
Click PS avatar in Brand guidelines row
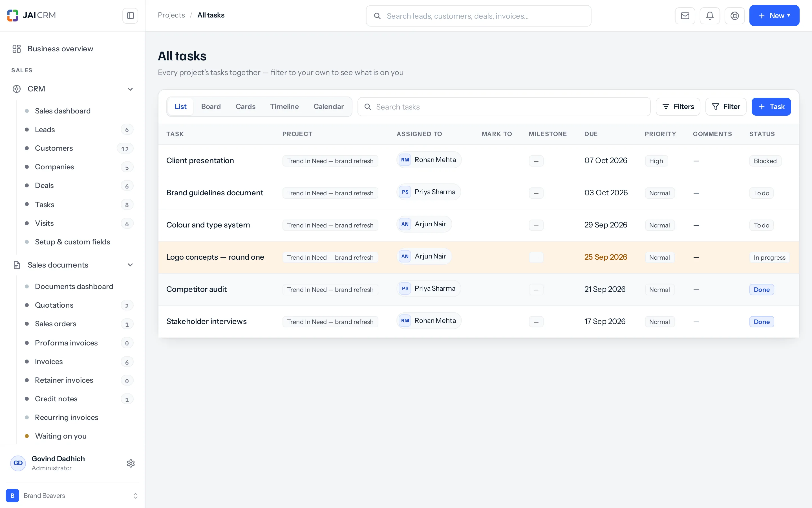click(405, 192)
